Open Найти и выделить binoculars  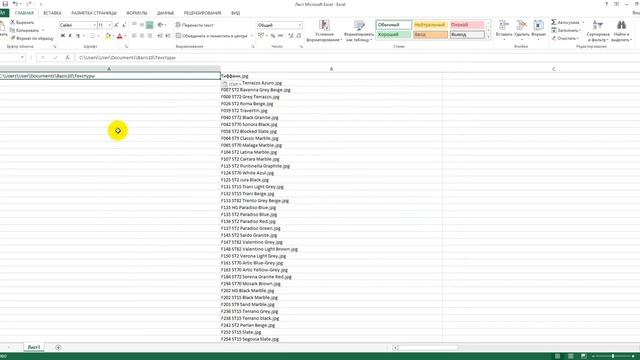click(621, 31)
